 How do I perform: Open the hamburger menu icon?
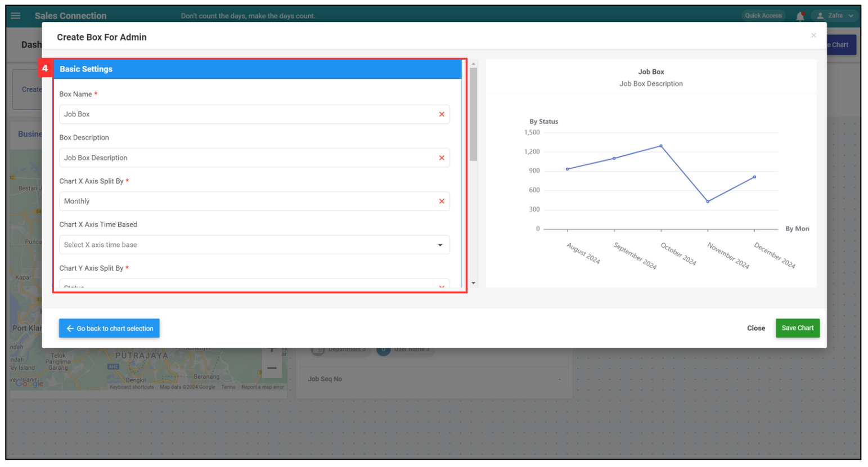[x=16, y=16]
